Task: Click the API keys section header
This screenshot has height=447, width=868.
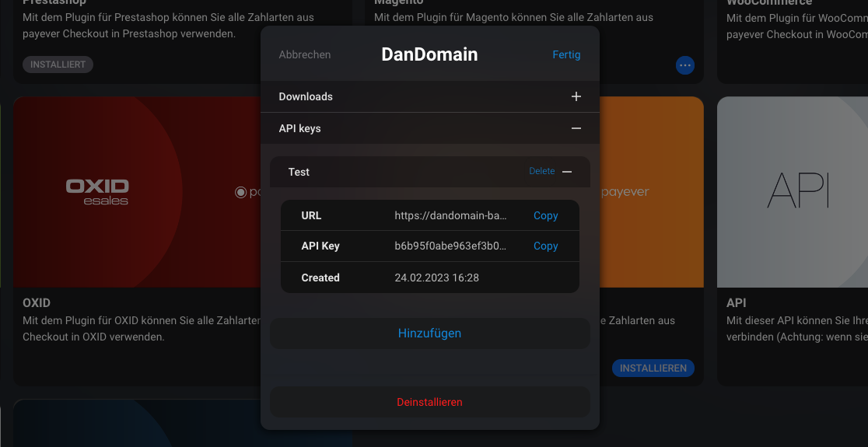Action: pos(429,128)
